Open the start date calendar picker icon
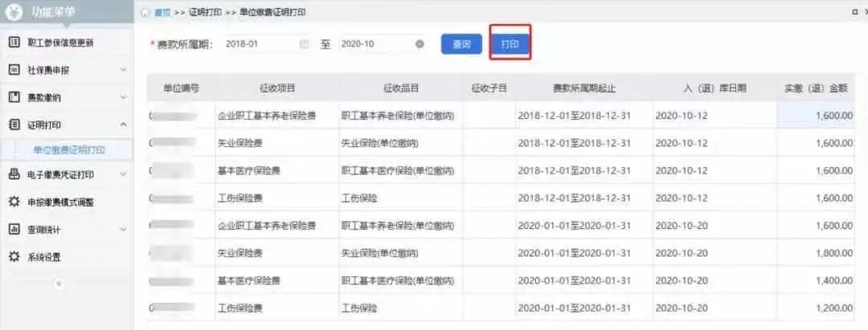Image resolution: width=868 pixels, height=330 pixels. tap(304, 44)
